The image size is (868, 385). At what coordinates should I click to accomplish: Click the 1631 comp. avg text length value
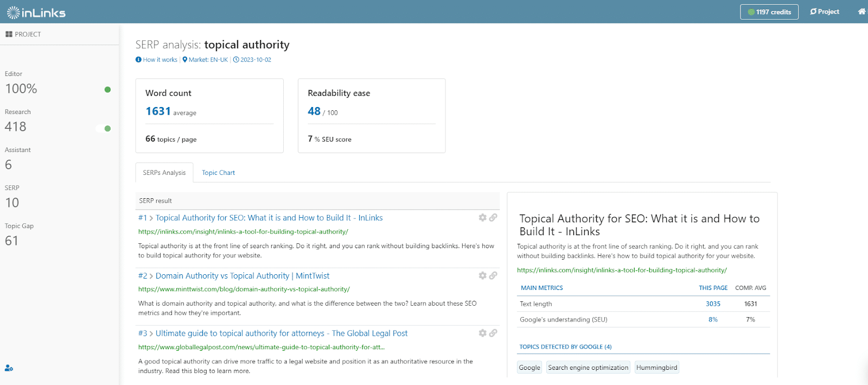tap(750, 304)
